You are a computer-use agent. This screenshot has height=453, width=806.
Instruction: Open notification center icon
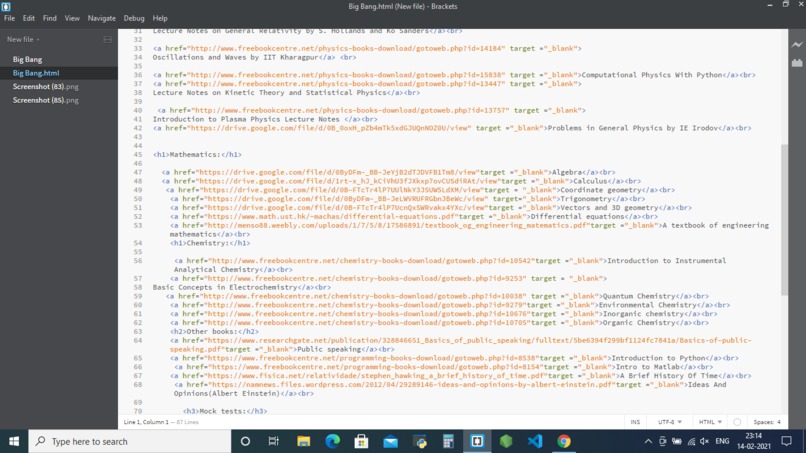coord(786,441)
